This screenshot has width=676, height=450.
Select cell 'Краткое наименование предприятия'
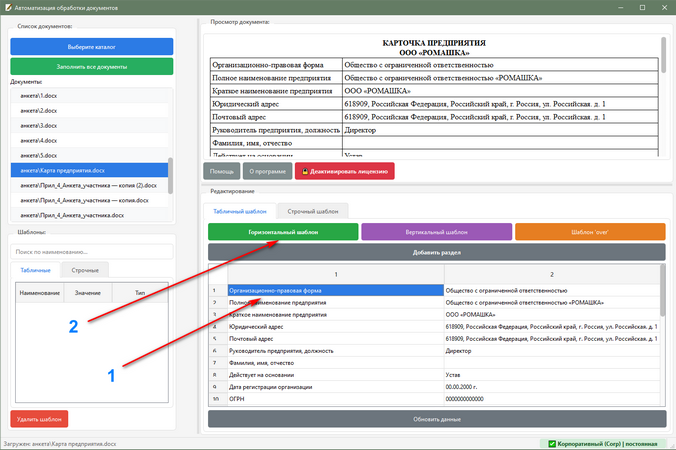coord(336,315)
